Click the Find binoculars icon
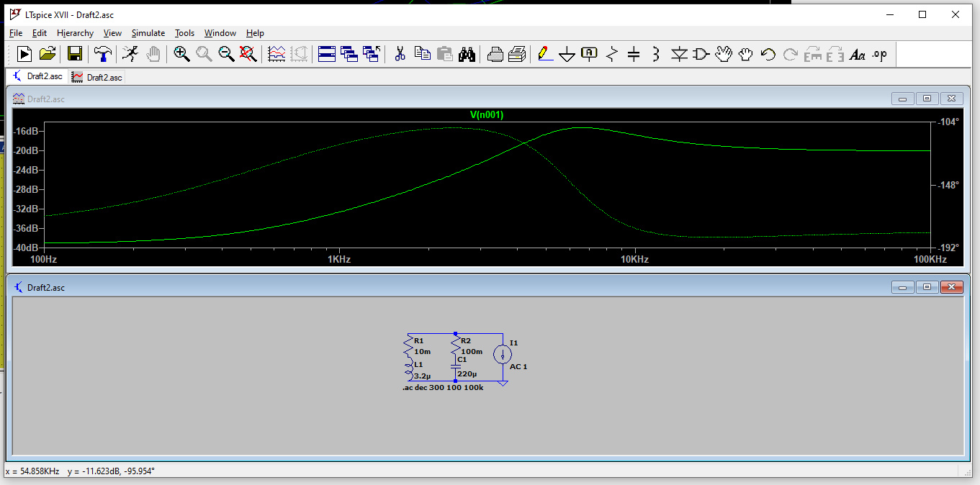The height and width of the screenshot is (485, 980). pos(467,54)
